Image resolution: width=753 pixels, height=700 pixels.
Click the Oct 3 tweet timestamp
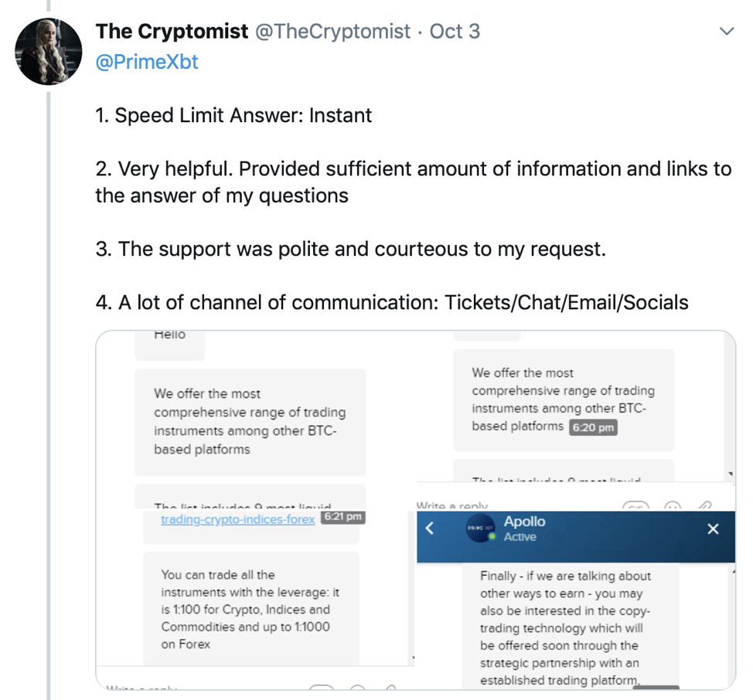[x=455, y=32]
